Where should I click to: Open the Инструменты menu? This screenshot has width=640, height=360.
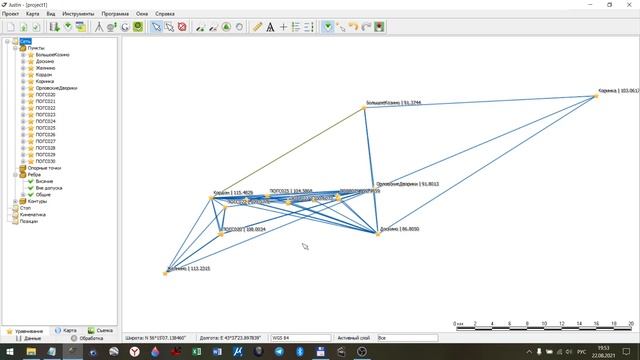(x=78, y=13)
